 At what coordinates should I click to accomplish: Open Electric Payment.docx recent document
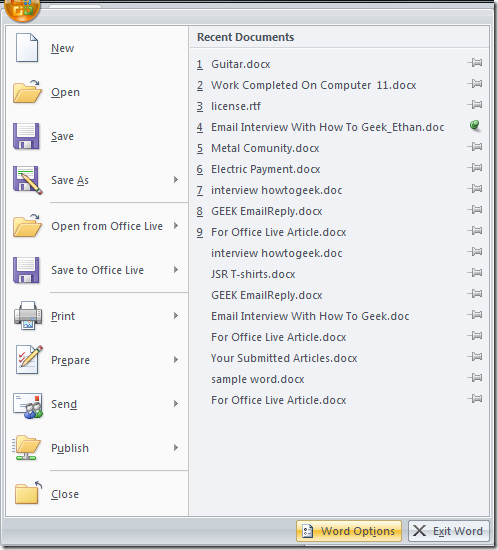(x=265, y=169)
